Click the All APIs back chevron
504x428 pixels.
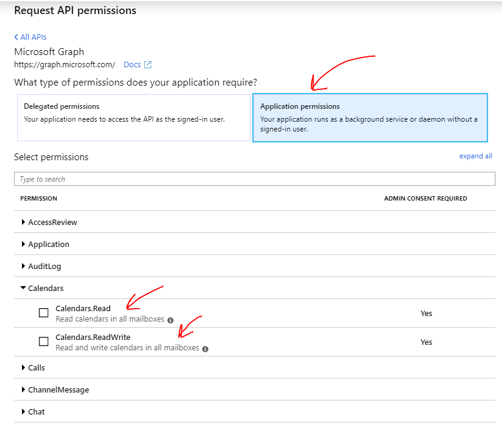(x=16, y=37)
